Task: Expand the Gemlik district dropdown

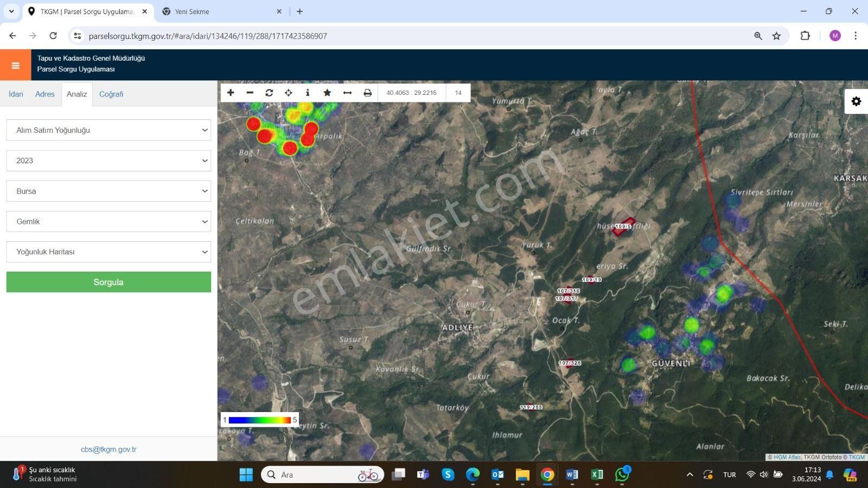Action: [108, 221]
